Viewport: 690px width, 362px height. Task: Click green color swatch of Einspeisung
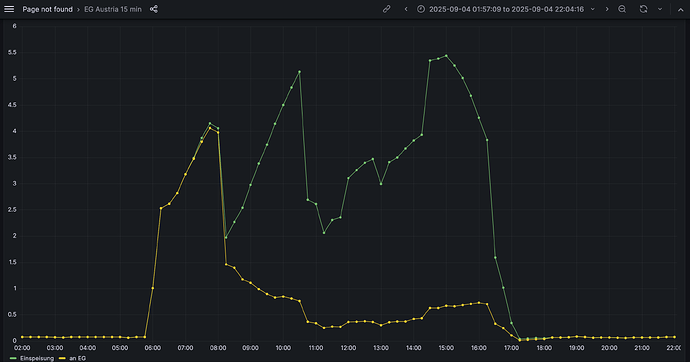12,358
